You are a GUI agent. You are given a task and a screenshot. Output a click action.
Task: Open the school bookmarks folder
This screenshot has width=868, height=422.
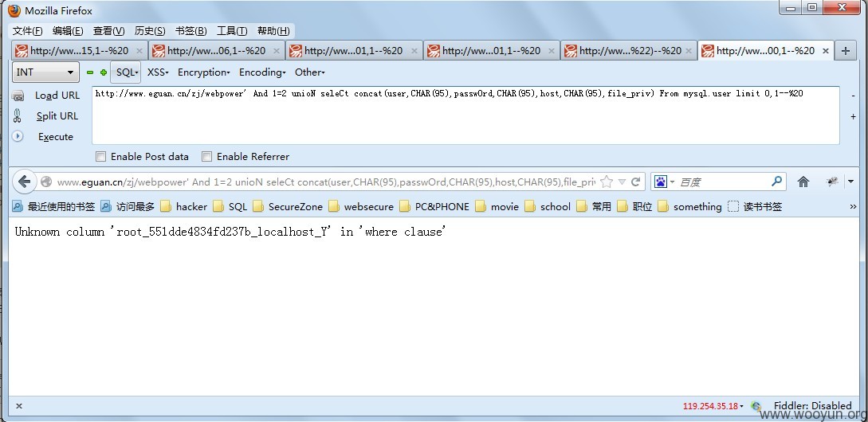pyautogui.click(x=548, y=207)
